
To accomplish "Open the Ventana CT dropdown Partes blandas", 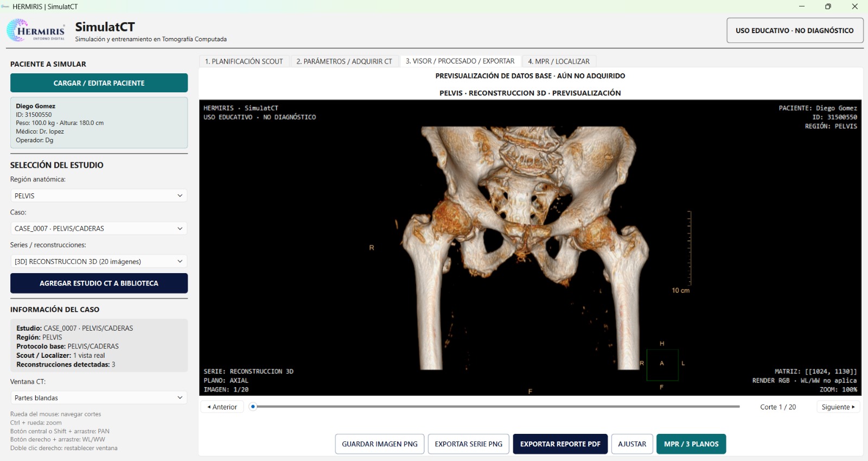I will point(99,398).
